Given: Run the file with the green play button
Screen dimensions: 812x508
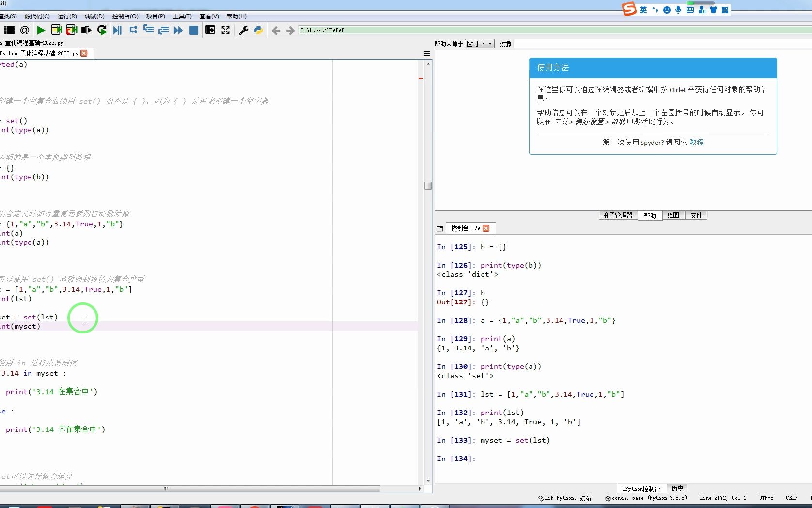Looking at the screenshot, I should (41, 30).
